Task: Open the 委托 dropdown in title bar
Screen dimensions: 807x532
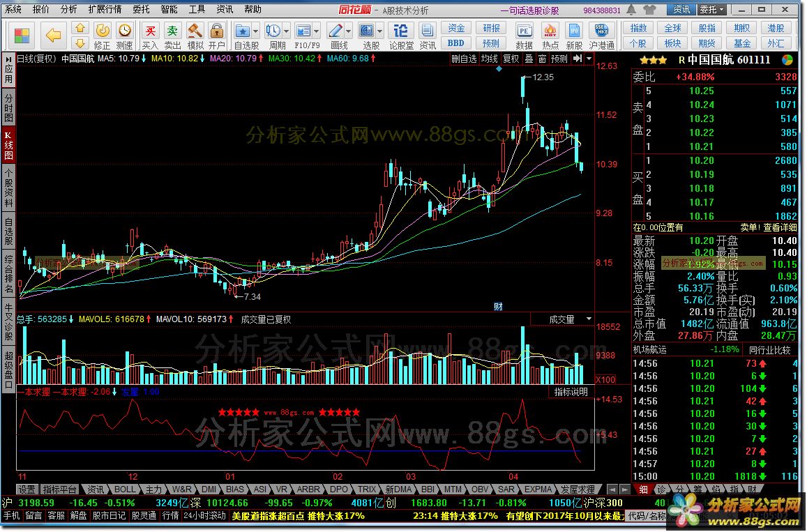Action: 712,9
